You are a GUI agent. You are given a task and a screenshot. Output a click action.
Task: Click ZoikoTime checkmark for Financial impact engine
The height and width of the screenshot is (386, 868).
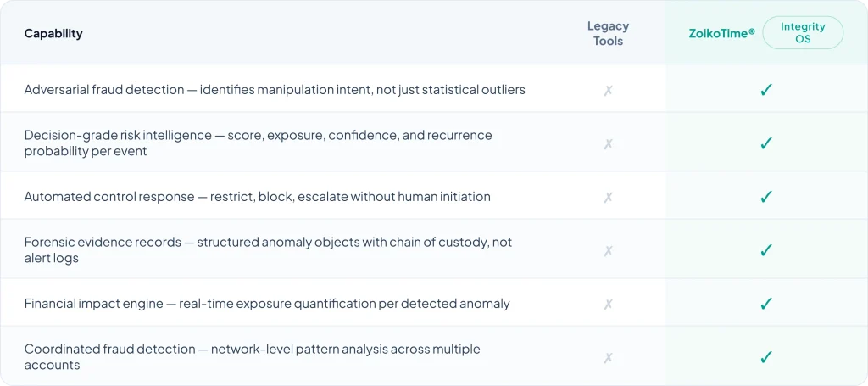click(x=766, y=304)
